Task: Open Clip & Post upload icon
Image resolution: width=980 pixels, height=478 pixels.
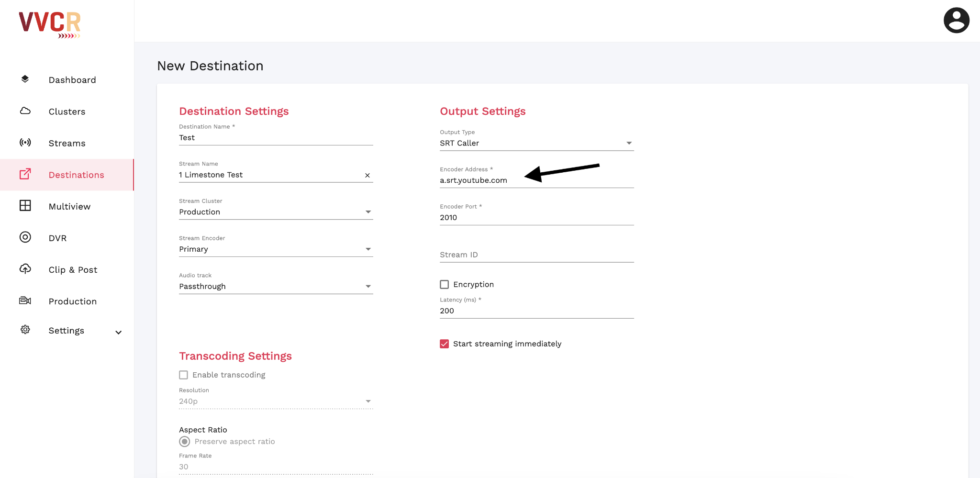Action: [x=25, y=269]
